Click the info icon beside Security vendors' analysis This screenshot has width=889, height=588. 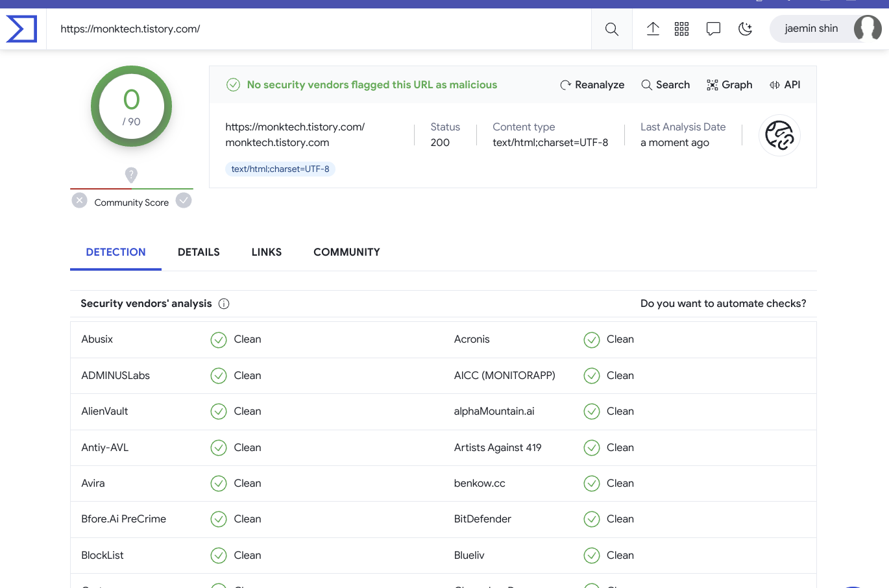coord(224,304)
